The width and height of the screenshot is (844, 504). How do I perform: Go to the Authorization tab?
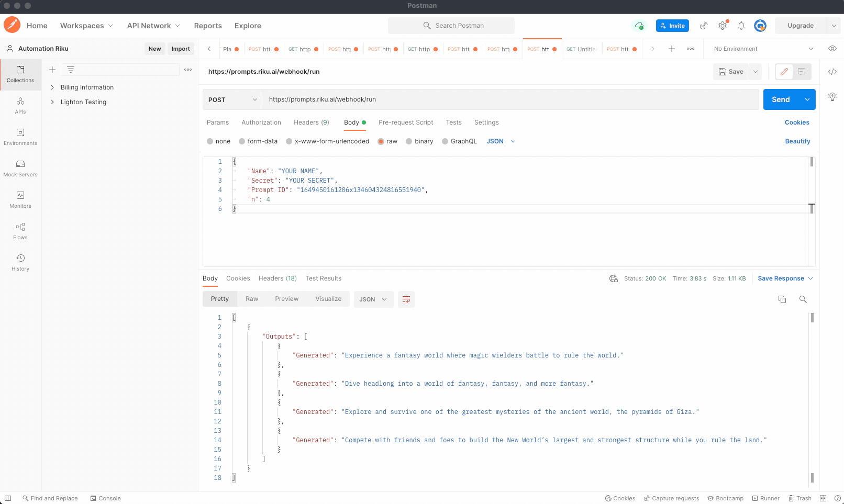click(261, 122)
